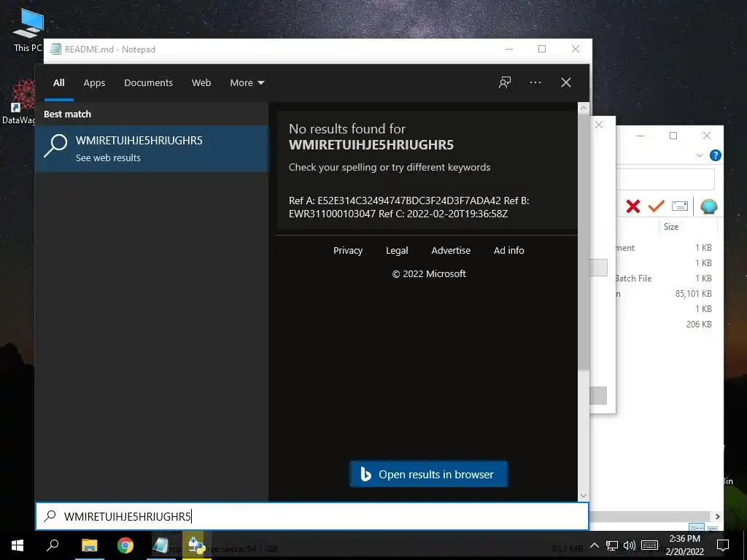747x560 pixels.
Task: Switch to the Apps search tab
Action: point(94,83)
